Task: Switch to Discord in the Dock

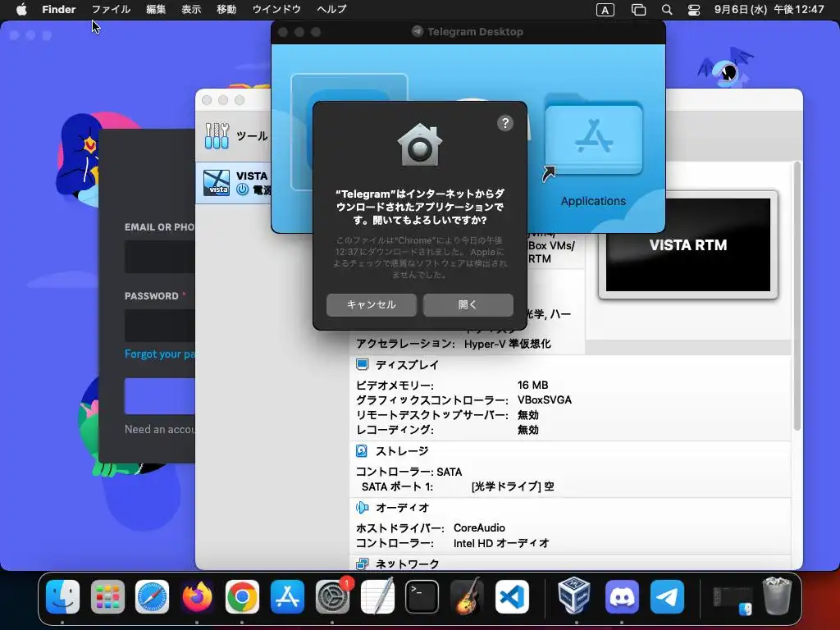Action: click(x=622, y=596)
